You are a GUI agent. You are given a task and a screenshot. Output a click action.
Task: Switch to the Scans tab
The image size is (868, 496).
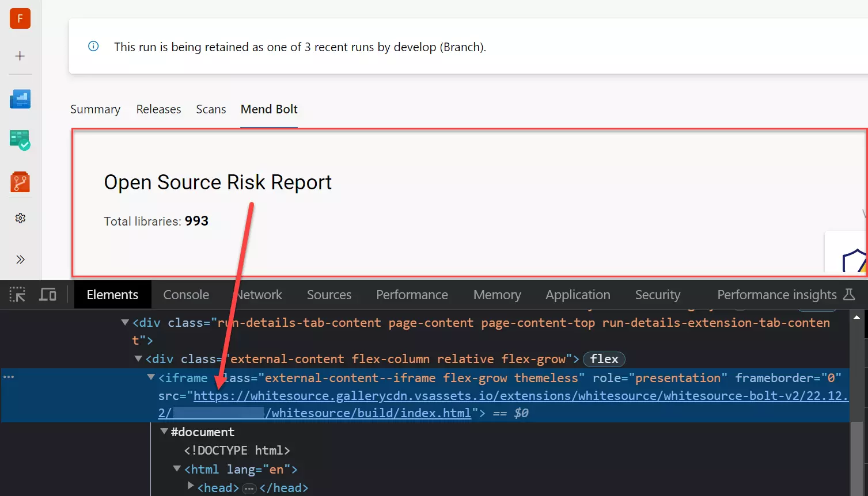tap(211, 109)
